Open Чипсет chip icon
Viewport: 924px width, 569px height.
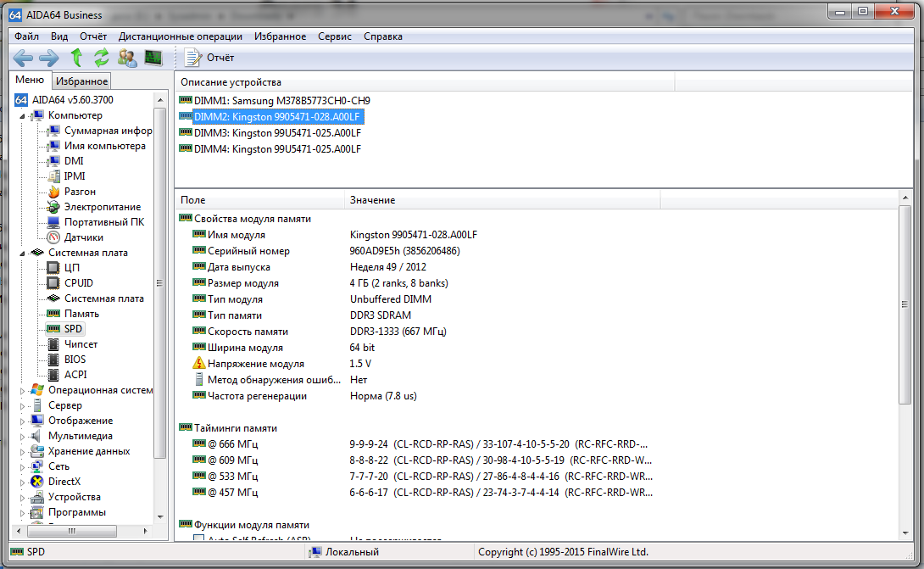pos(53,344)
